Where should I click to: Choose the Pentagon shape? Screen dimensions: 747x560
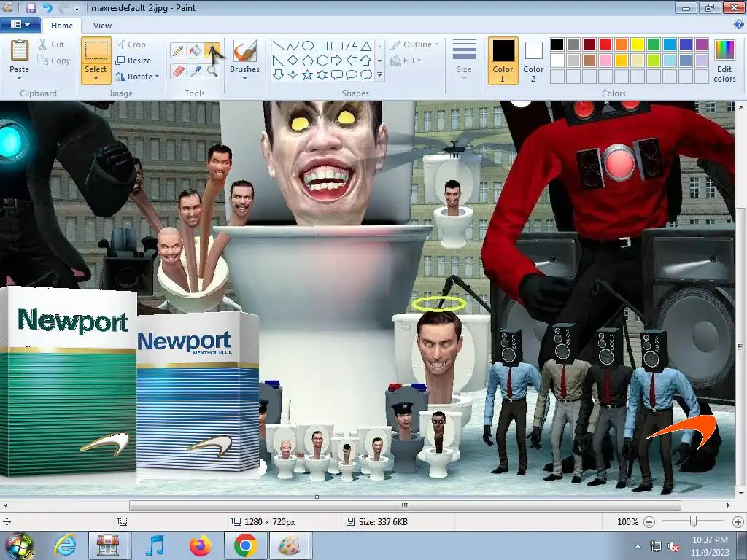coord(308,61)
